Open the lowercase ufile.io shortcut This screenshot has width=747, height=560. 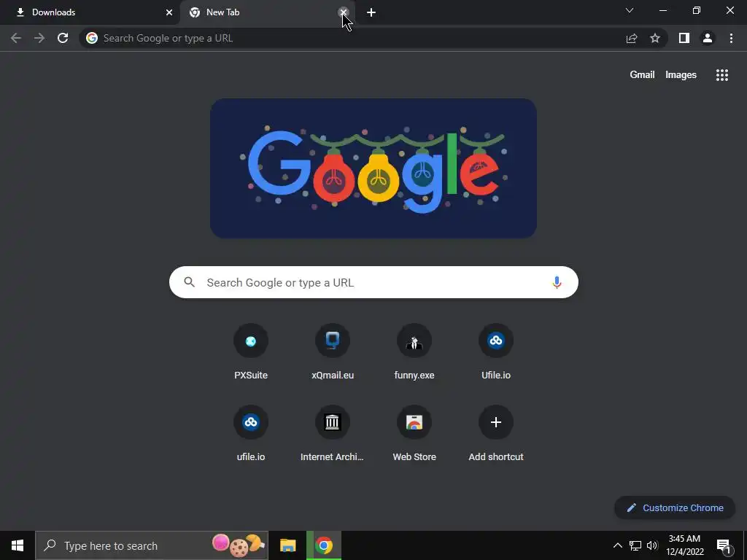(251, 433)
